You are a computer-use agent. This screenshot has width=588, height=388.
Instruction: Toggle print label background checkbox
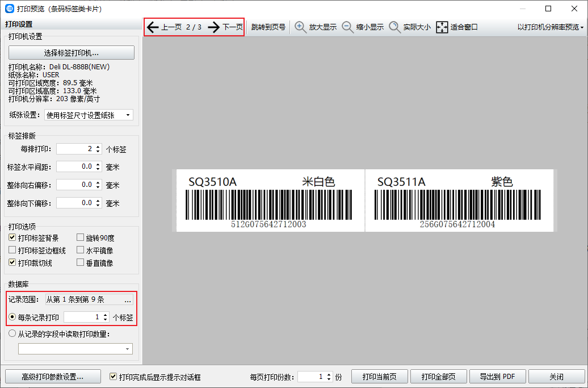pyautogui.click(x=12, y=237)
